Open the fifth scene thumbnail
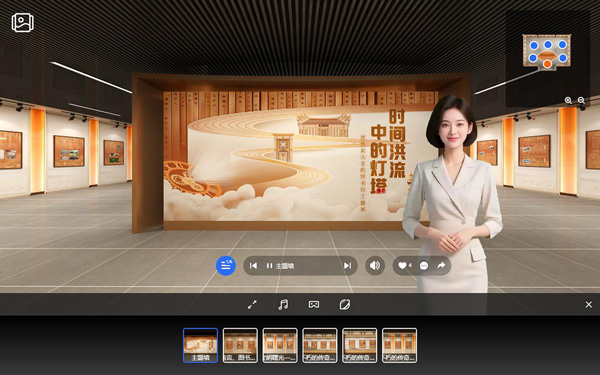 (360, 345)
